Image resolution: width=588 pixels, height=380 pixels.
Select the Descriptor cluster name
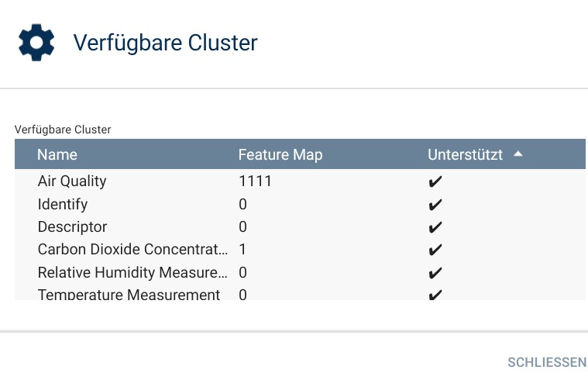pos(72,227)
